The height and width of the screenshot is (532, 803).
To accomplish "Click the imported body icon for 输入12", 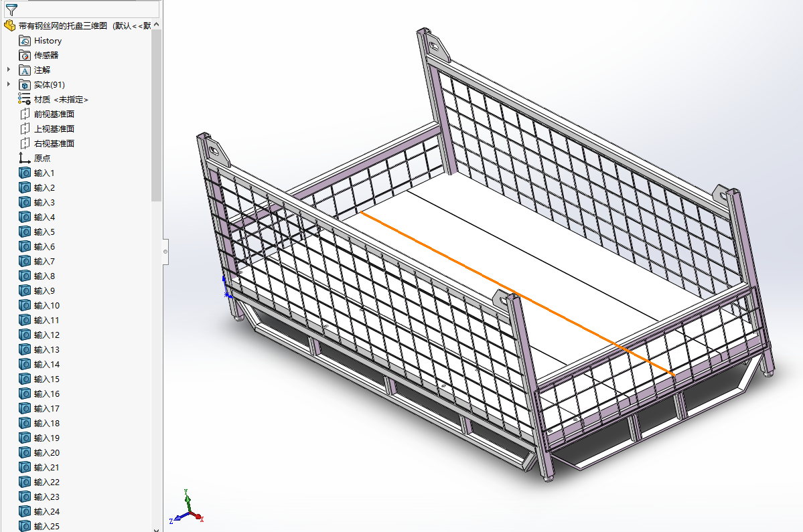I will click(x=25, y=335).
